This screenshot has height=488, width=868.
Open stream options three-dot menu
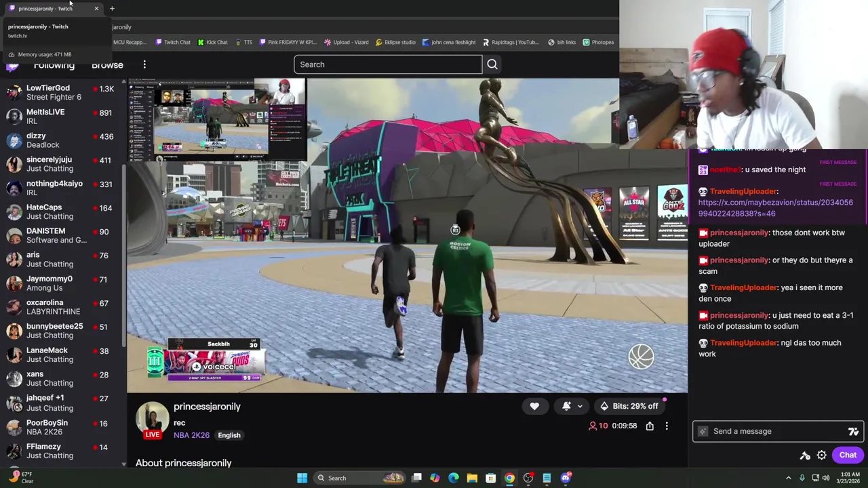pyautogui.click(x=667, y=426)
